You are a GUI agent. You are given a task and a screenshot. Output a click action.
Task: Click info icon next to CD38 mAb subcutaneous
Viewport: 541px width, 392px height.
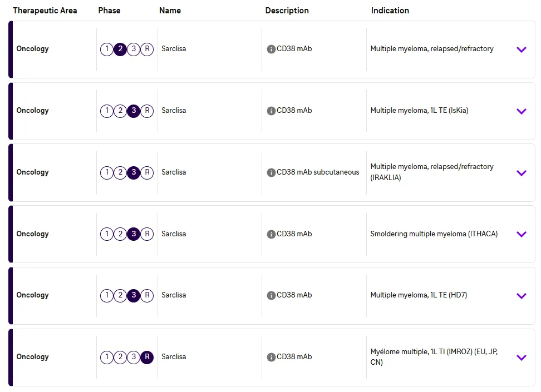[271, 172]
